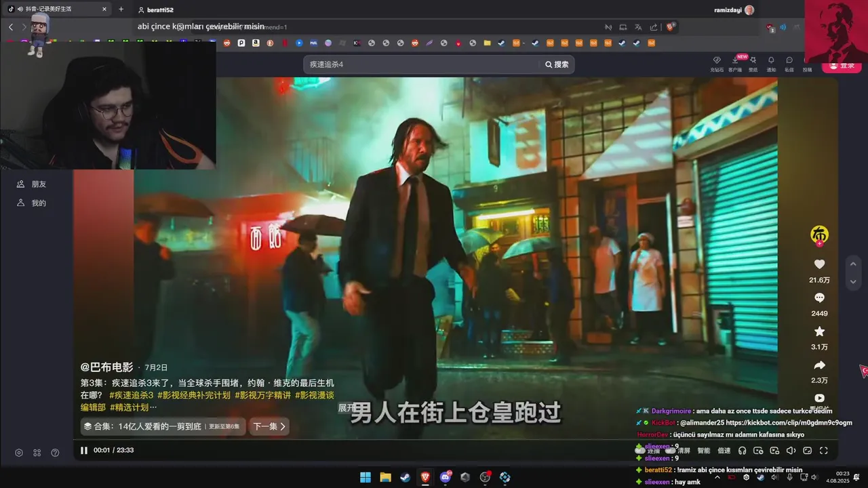Open sidebar settings hexagon icon

19,453
